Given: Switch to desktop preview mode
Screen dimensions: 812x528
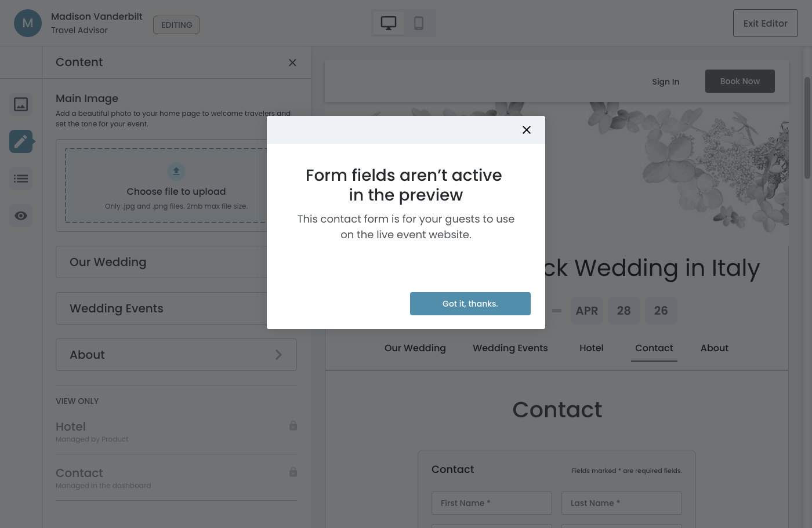Looking at the screenshot, I should [x=389, y=23].
